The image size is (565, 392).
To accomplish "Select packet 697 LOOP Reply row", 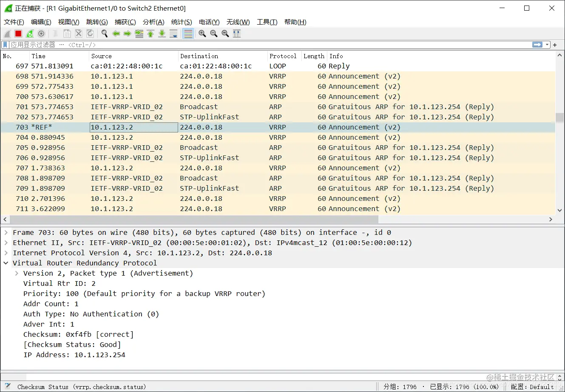I will tap(278, 66).
